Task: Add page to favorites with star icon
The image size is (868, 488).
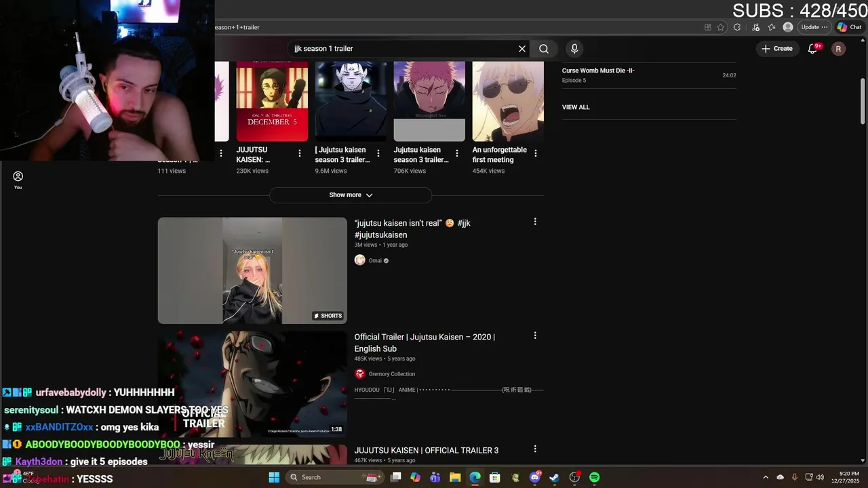Action: pyautogui.click(x=721, y=27)
